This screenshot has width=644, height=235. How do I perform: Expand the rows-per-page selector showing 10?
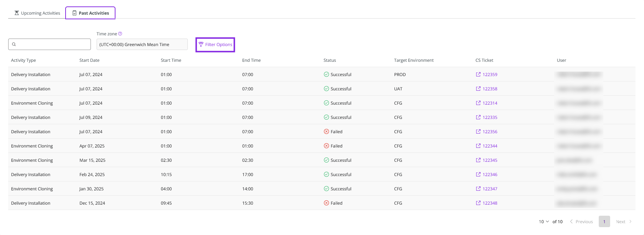[x=544, y=221]
